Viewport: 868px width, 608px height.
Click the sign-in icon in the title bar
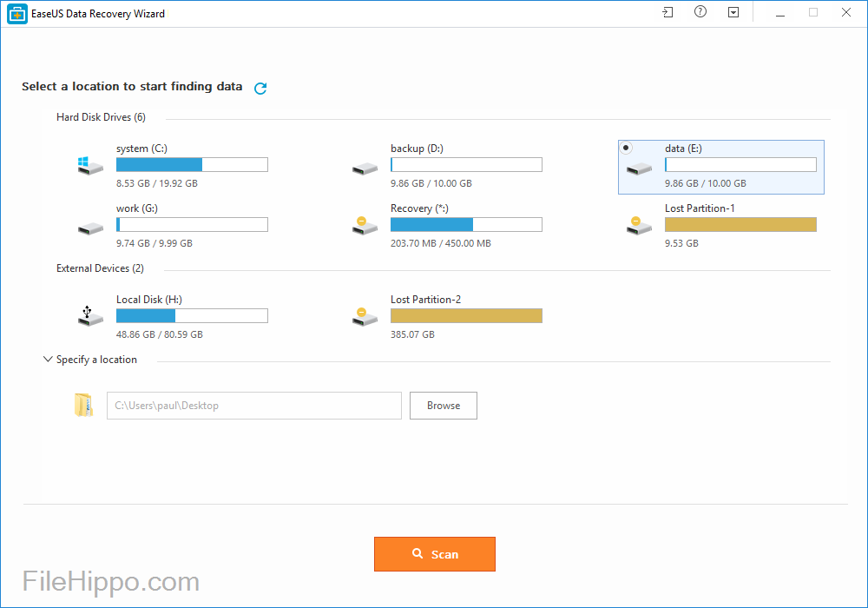667,12
